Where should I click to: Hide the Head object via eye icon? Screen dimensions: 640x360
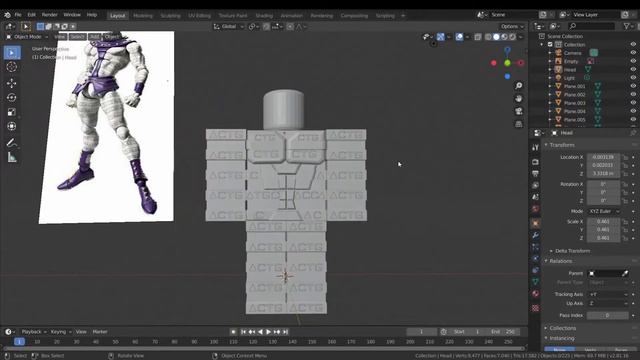tap(633, 69)
